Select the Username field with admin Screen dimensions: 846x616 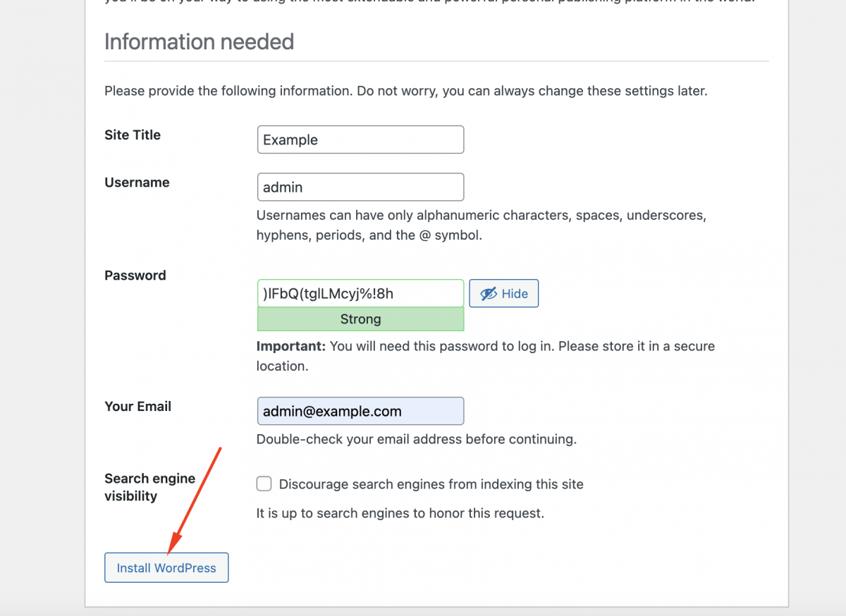360,187
